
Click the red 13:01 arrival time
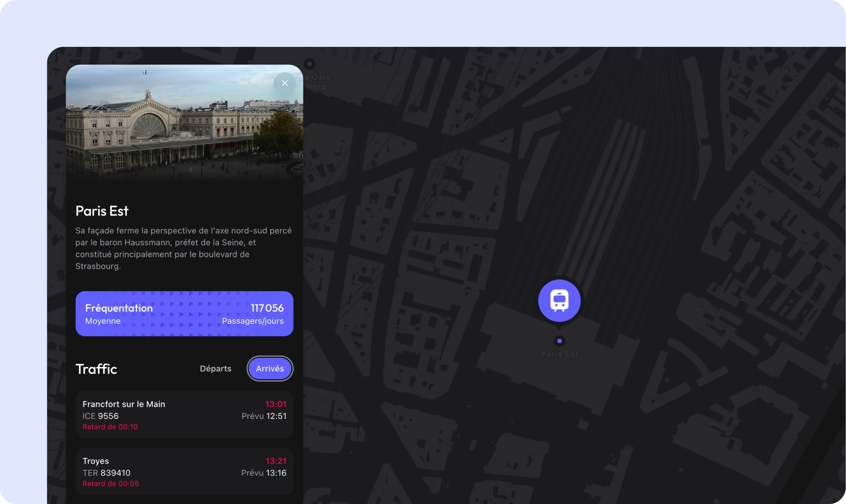(276, 404)
